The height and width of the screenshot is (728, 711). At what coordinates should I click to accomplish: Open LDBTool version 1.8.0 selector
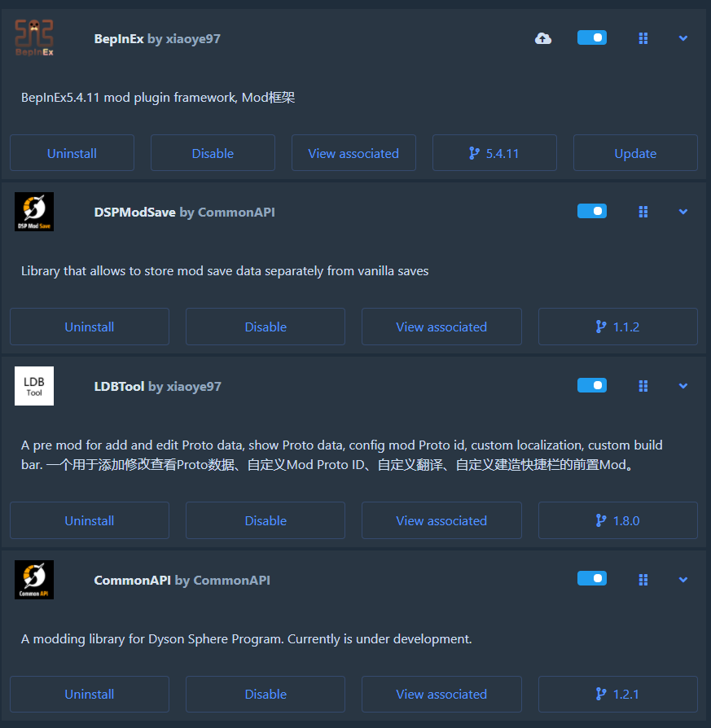617,520
